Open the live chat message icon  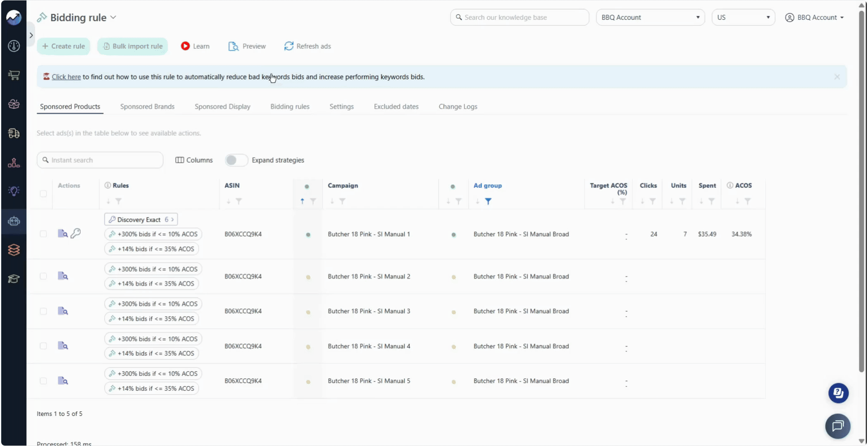tap(838, 426)
